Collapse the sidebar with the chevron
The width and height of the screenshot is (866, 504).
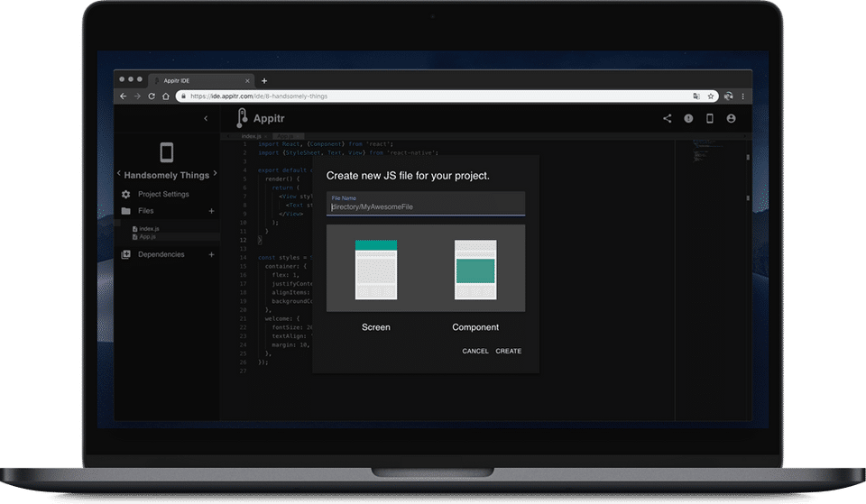click(x=206, y=118)
